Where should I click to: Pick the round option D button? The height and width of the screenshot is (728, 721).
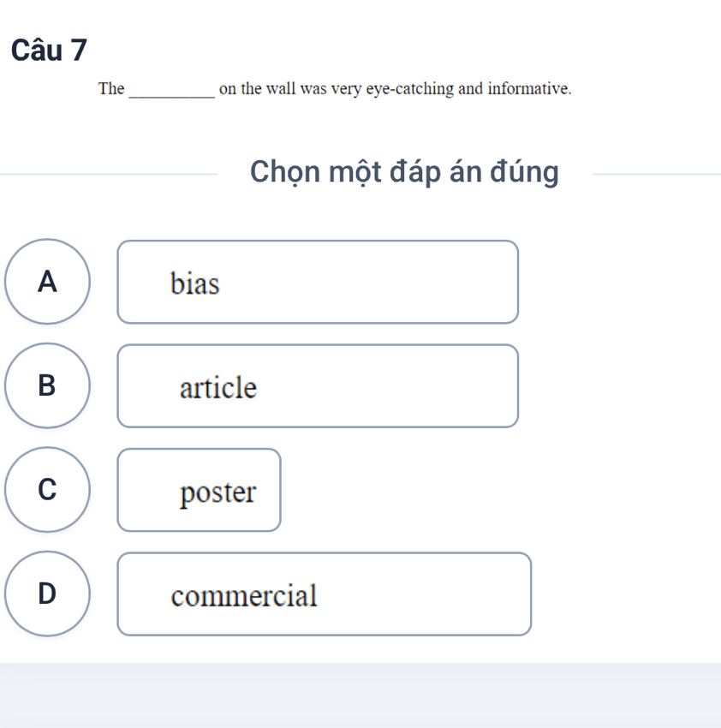[47, 594]
